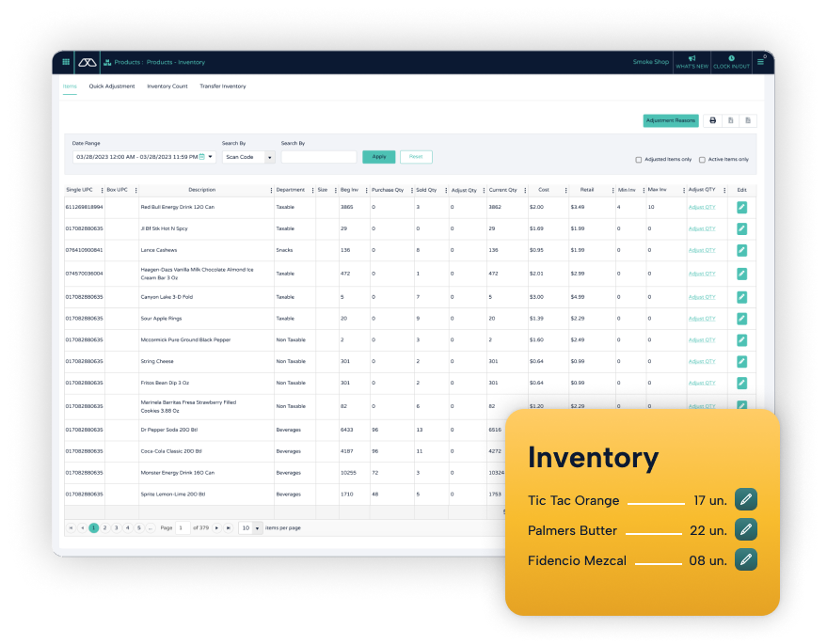This screenshot has width=827, height=644.
Task: Open the app grid menu icon
Action: click(66, 62)
